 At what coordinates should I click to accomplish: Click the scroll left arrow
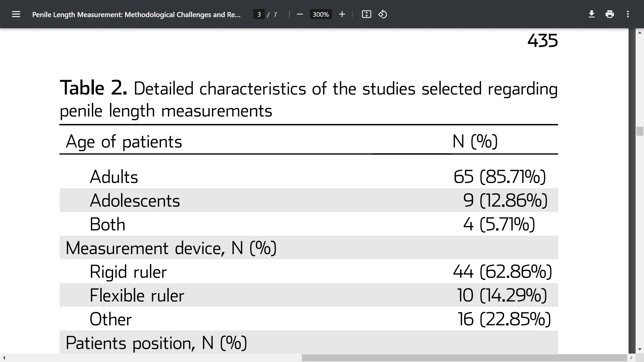(4, 358)
